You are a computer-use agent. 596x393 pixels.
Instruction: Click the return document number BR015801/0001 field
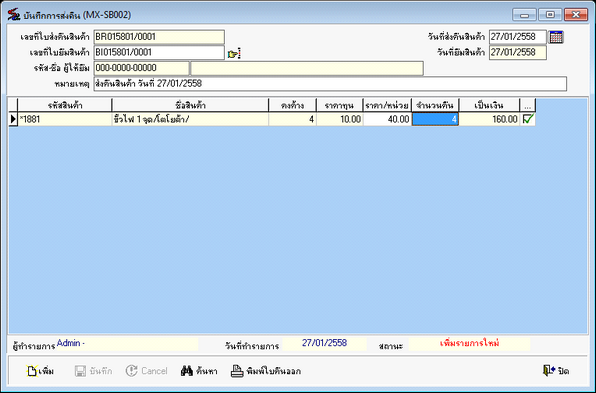click(x=159, y=37)
